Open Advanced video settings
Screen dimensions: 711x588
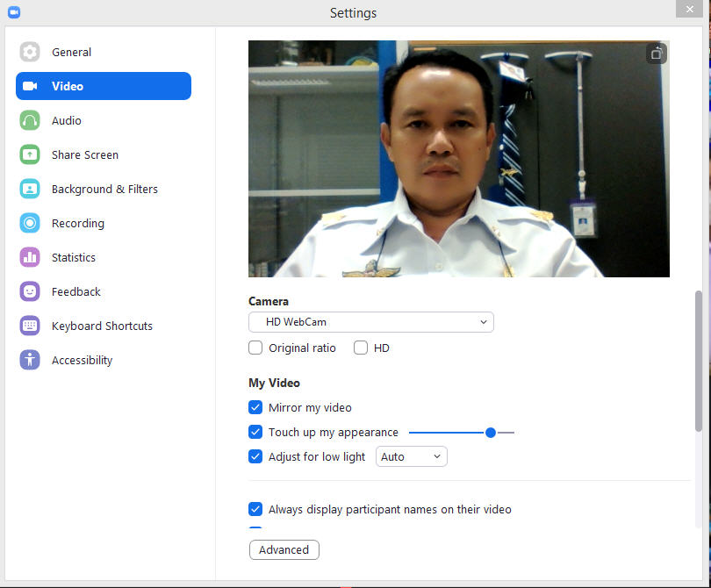click(284, 549)
